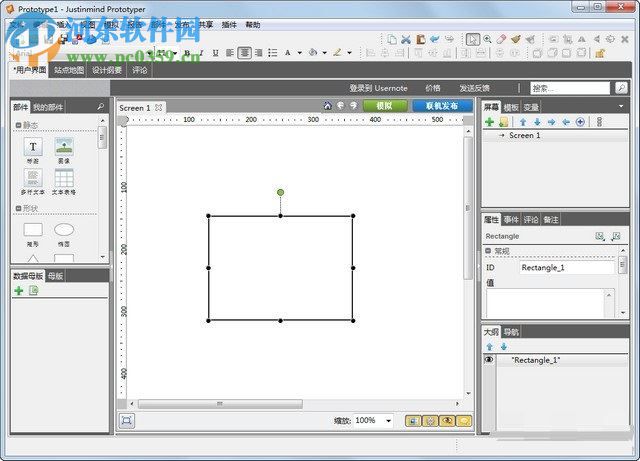Click the fit-to-screen icon below canvas
This screenshot has width=640, height=461.
pos(127,421)
